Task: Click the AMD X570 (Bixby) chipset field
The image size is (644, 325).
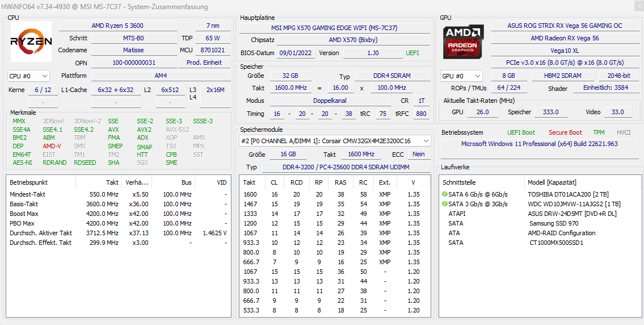Action: pos(353,40)
